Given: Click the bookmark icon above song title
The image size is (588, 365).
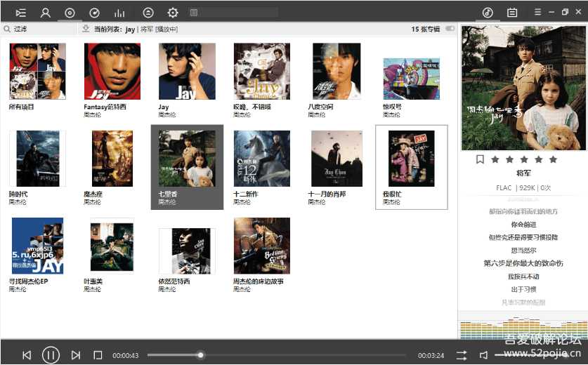Looking at the screenshot, I should point(480,159).
